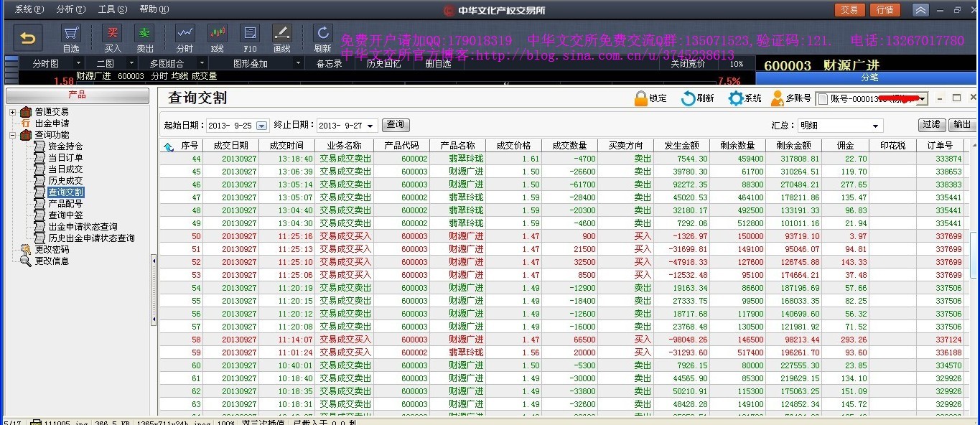This screenshot has height=425, width=980.
Task: Click the 成交时间 column header
Action: tap(287, 146)
